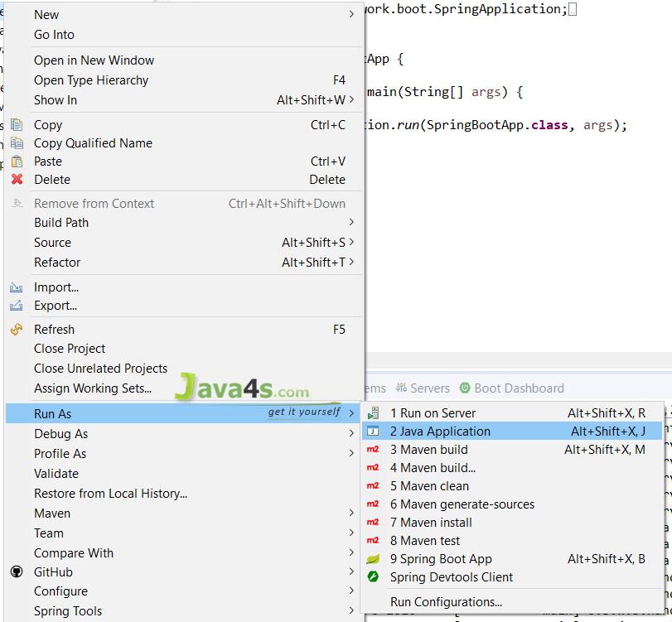672x622 pixels.
Task: Select 4 Maven build...
Action: tap(512, 468)
